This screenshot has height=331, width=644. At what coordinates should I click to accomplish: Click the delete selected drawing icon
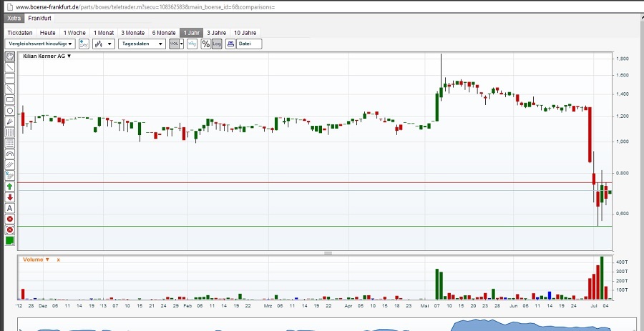click(x=10, y=219)
